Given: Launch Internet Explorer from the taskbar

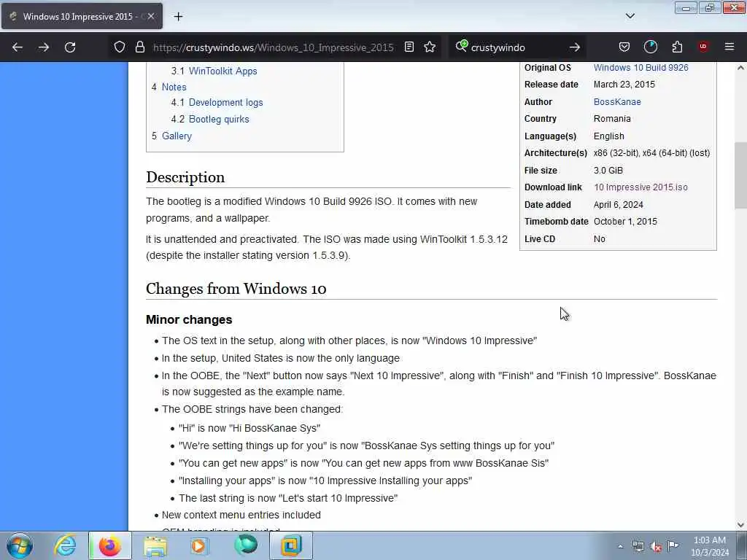Looking at the screenshot, I should pyautogui.click(x=64, y=545).
